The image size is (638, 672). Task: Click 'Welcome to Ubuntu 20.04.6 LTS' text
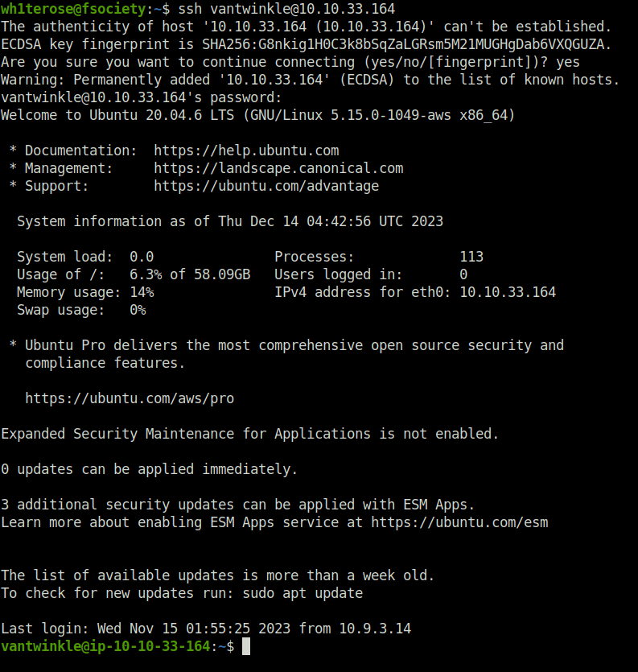(x=117, y=115)
